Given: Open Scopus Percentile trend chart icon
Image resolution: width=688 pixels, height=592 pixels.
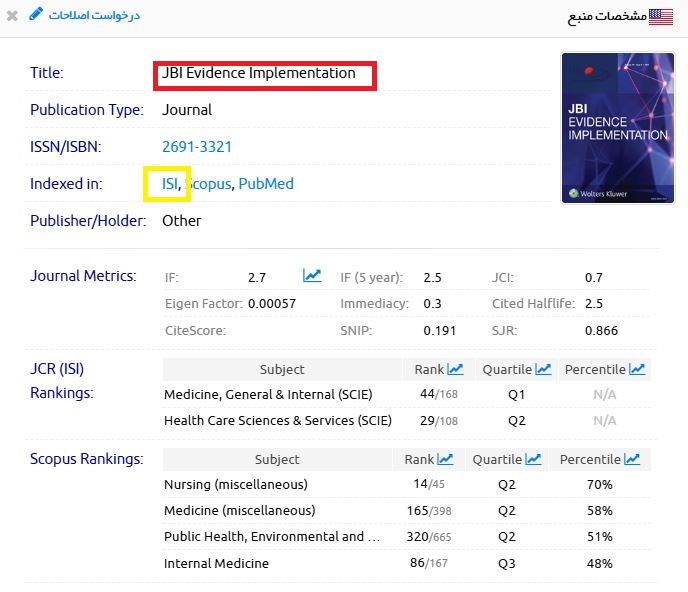Looking at the screenshot, I should tap(632, 459).
